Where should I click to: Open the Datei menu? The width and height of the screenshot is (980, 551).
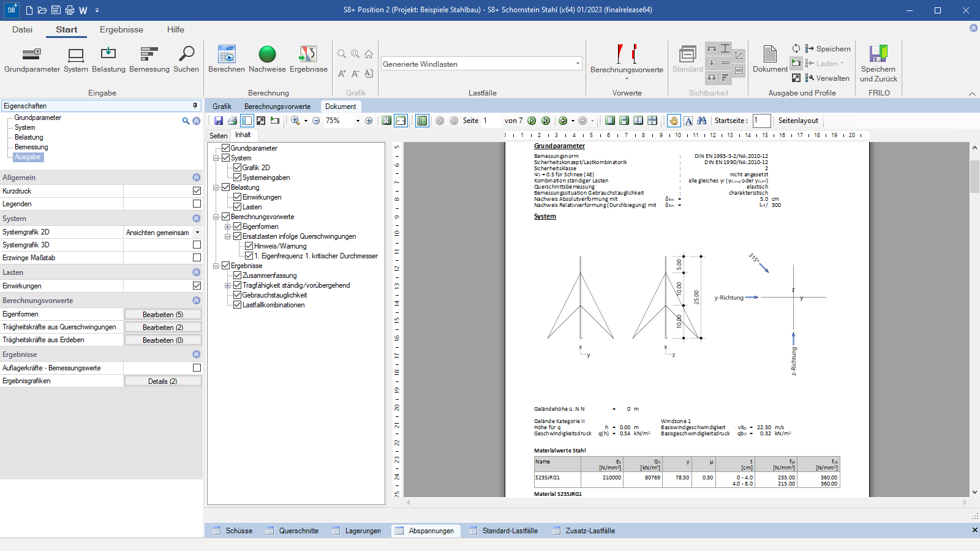tap(22, 29)
